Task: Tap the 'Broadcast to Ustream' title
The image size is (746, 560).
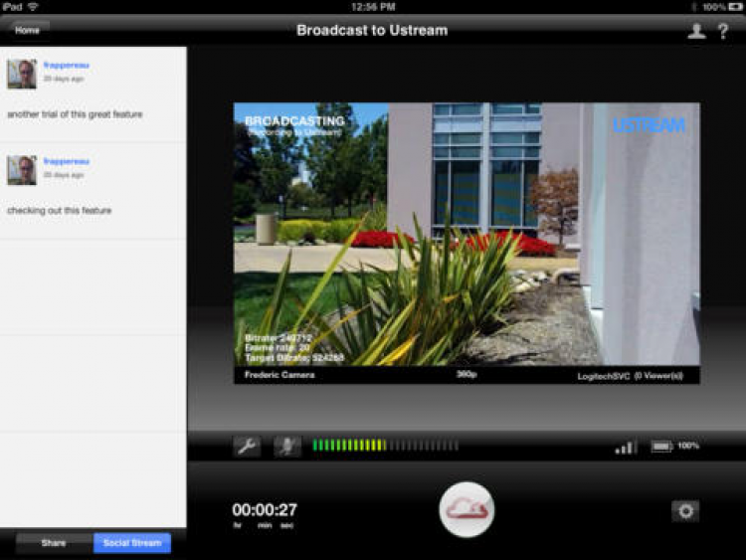Action: (372, 31)
